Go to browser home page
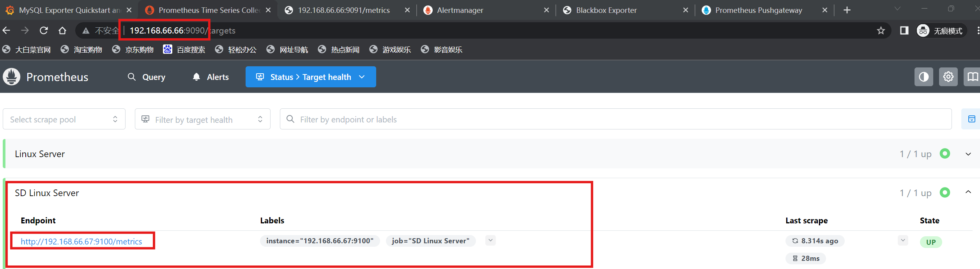Screen dimensions: 980x269 coord(62,30)
